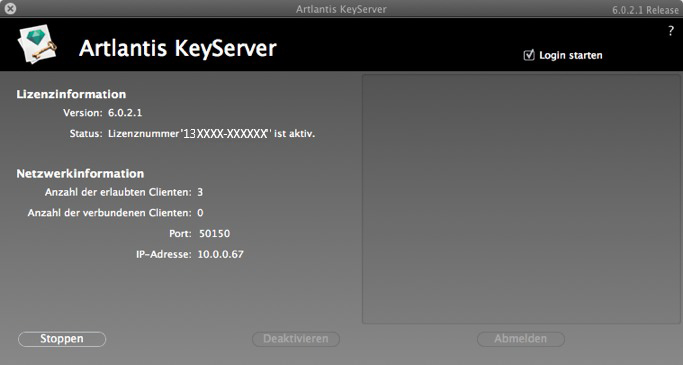Click 'Anzahl der erlaubten Clienten' label
This screenshot has width=683, height=365.
118,192
